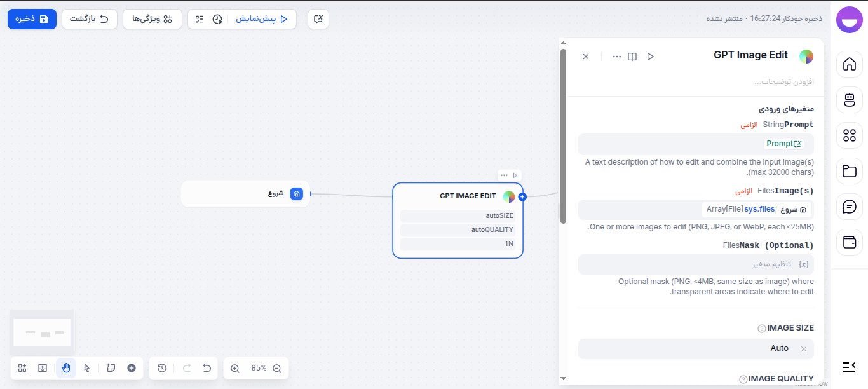
Task: Click the camera icon on the شروع node
Action: [x=296, y=193]
